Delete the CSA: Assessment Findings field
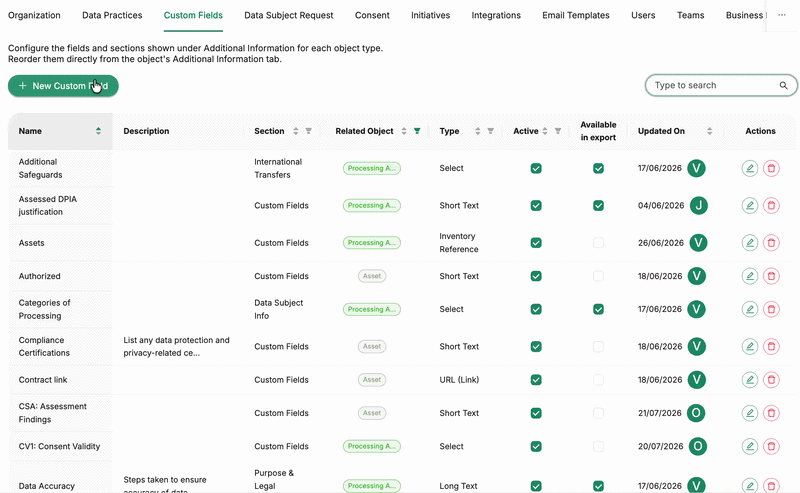This screenshot has width=800, height=493. (771, 413)
